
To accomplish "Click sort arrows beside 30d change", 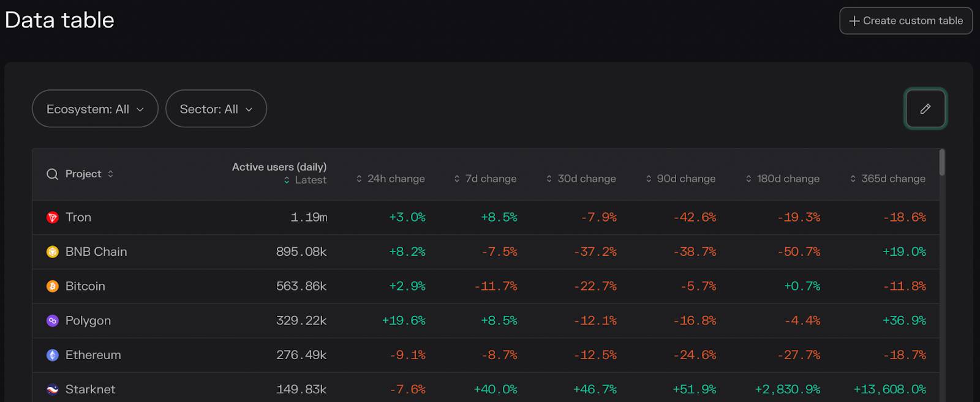I will point(549,179).
